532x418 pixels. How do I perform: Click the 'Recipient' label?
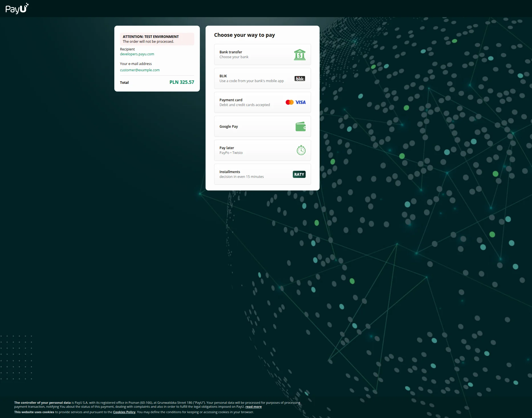click(127, 49)
